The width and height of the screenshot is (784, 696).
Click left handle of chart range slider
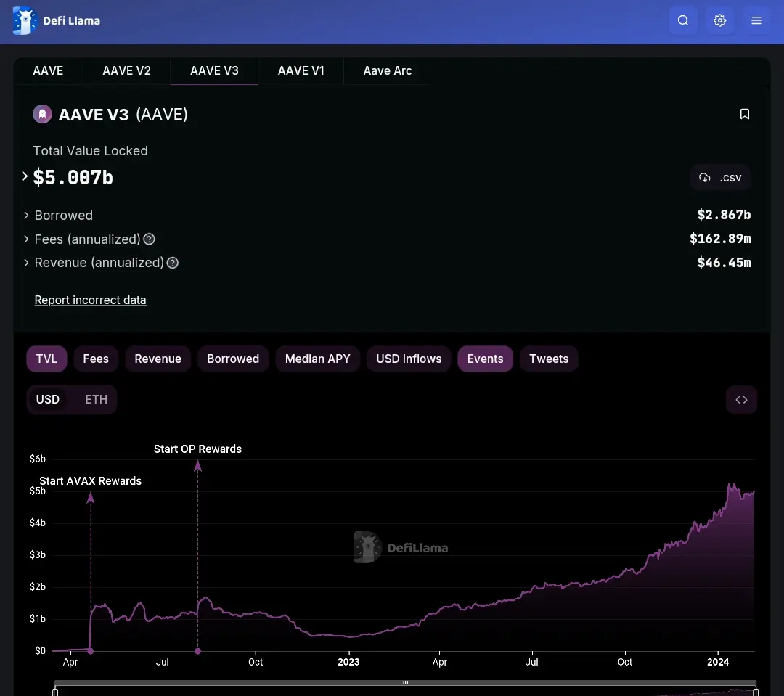(x=55, y=692)
